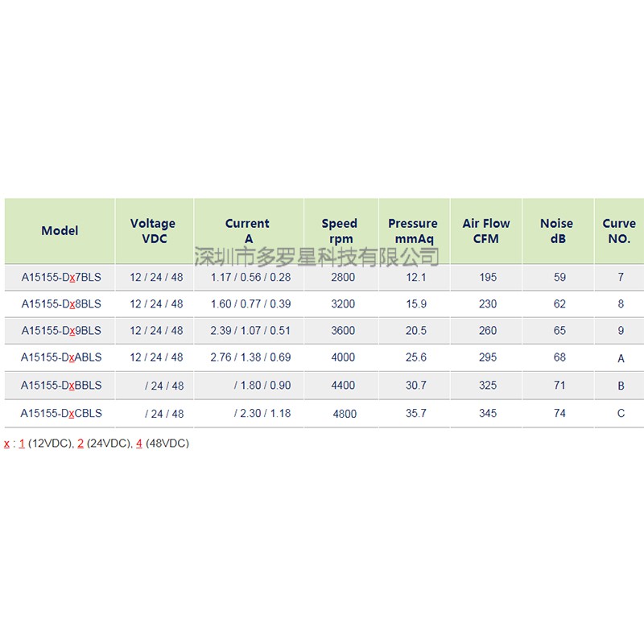Click the Speed rpm column header
This screenshot has height=644, width=644.
click(339, 231)
